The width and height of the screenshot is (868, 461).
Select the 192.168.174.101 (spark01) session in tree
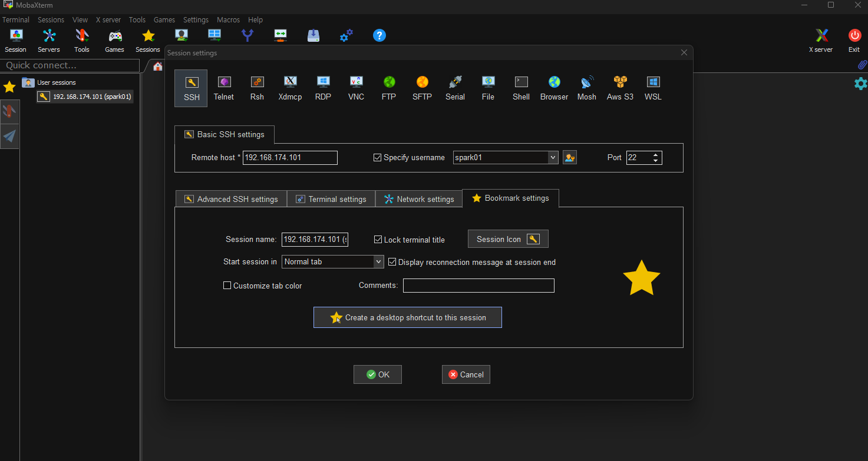tap(85, 97)
